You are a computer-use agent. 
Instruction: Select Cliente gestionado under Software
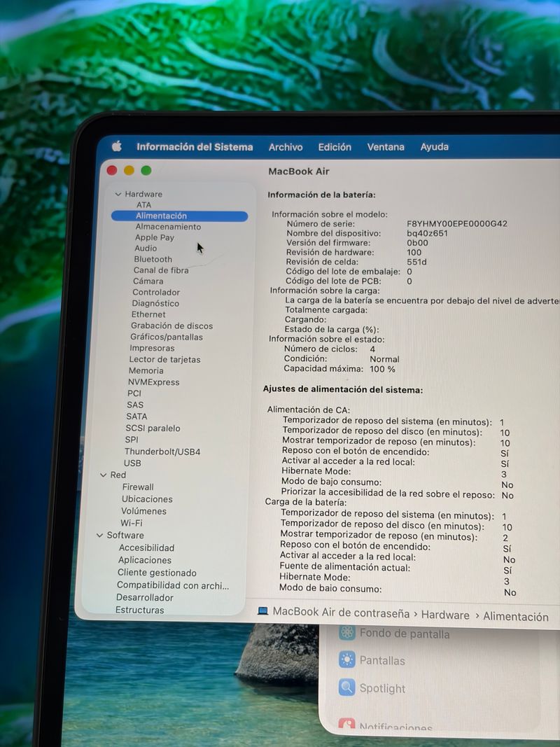coord(157,573)
